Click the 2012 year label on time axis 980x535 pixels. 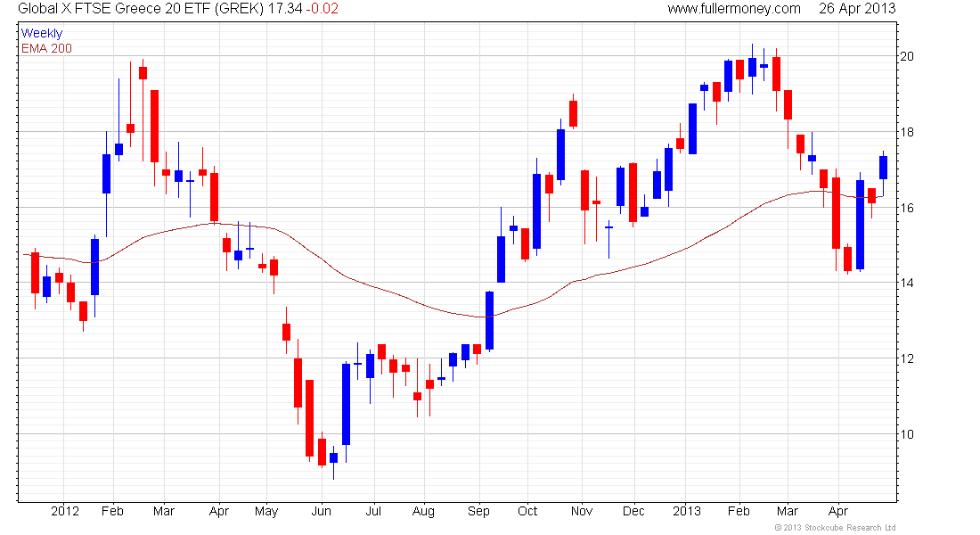65,511
